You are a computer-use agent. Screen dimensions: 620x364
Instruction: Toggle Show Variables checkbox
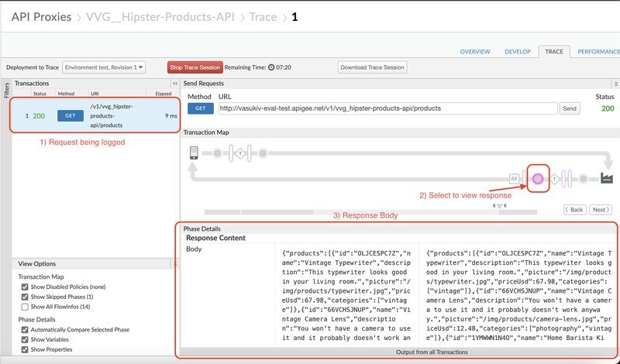point(25,339)
